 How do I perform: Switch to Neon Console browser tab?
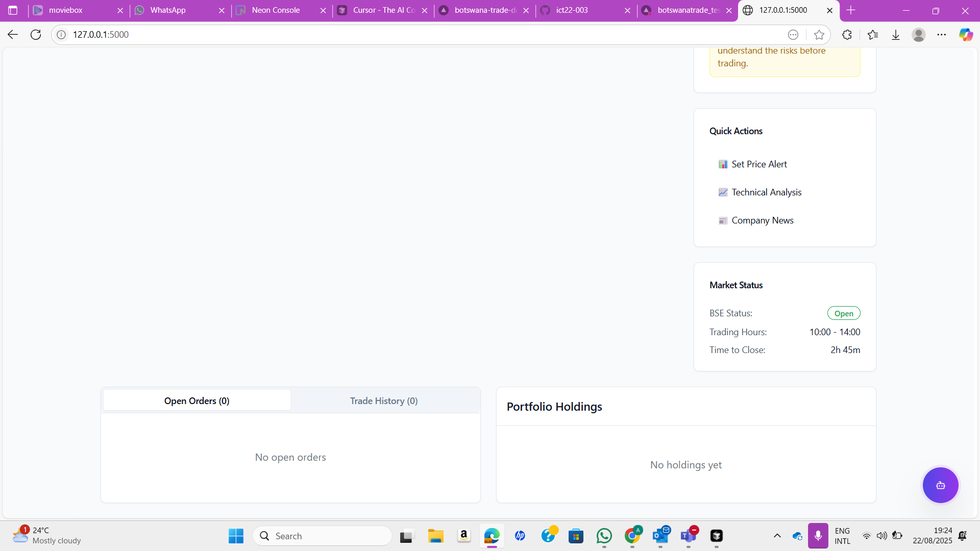[x=276, y=10]
